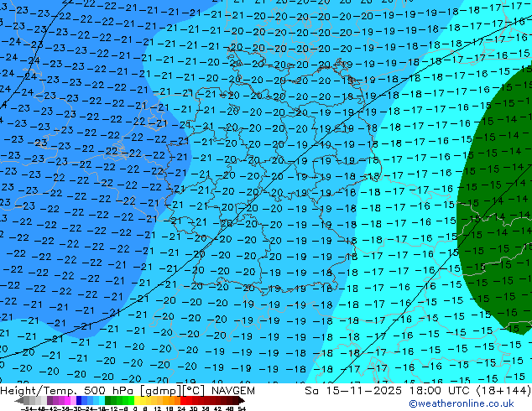532x411 pixels.
Task: Click the yellow legend color block at 0
Action: click(x=137, y=400)
